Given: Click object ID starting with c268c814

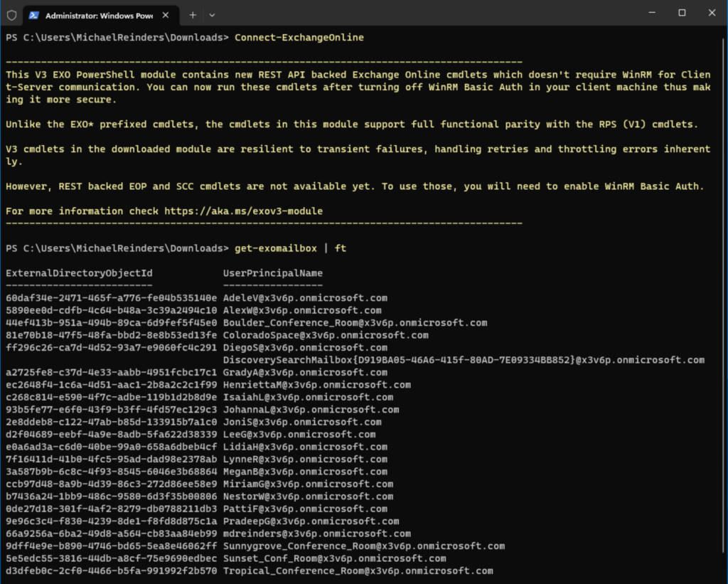Looking at the screenshot, I should [112, 397].
